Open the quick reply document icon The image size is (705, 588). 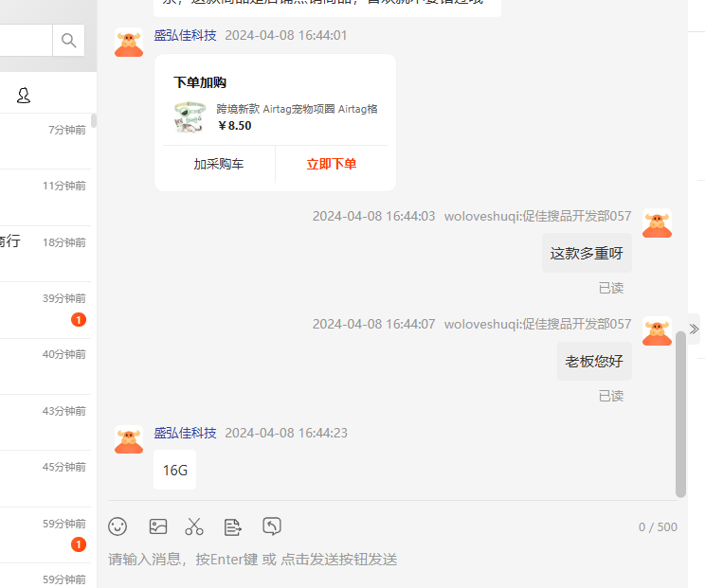232,526
